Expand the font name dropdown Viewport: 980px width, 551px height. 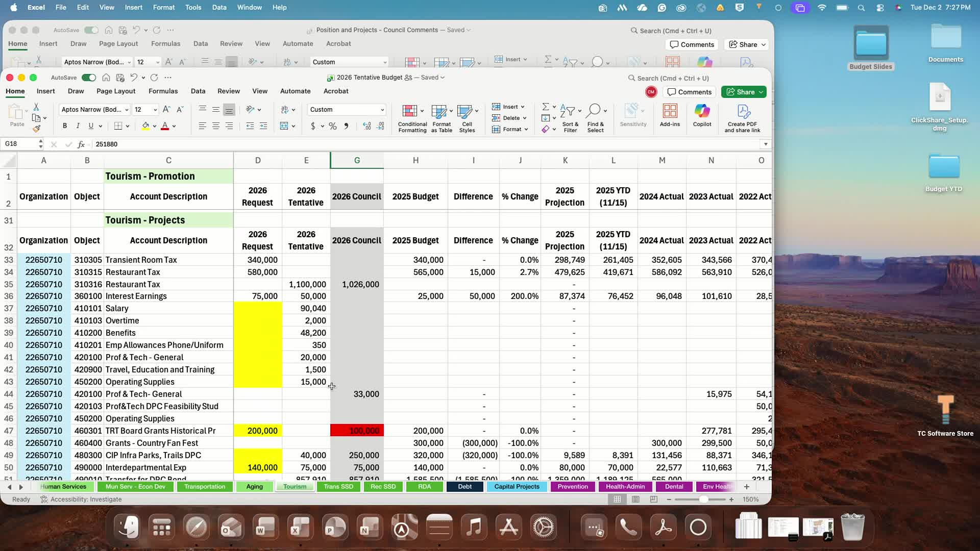[x=127, y=110]
